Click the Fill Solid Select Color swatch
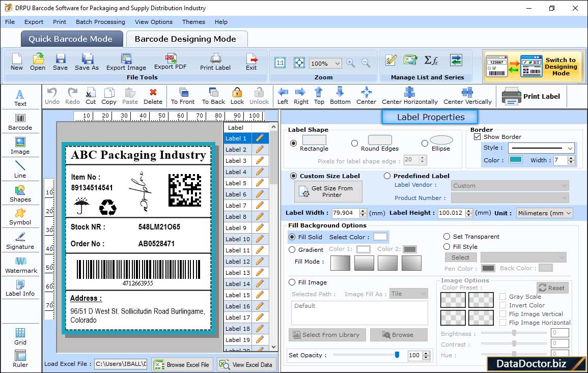 pos(380,237)
